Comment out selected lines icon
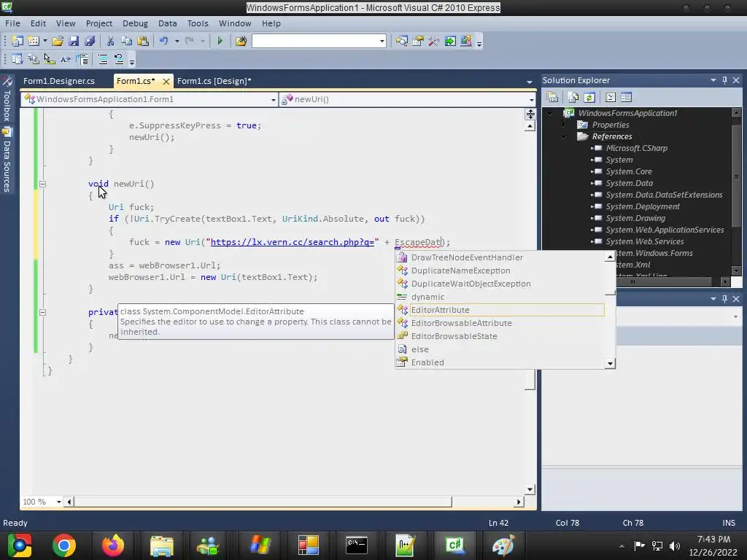The image size is (747, 560). [102, 60]
